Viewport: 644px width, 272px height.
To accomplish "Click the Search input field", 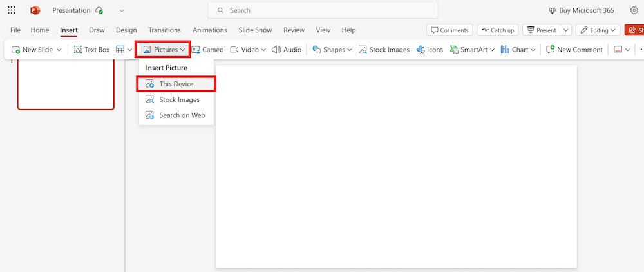I will click(323, 10).
